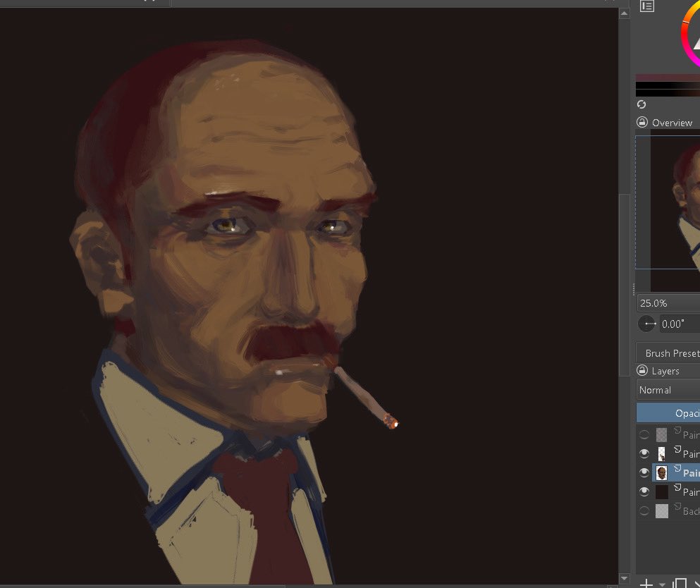Toggle the Layers docker lock icon
Viewport: 700px width, 588px height.
click(642, 370)
